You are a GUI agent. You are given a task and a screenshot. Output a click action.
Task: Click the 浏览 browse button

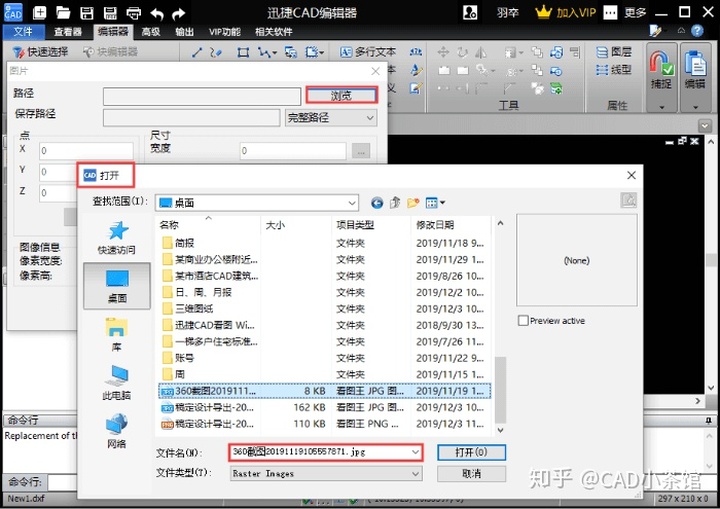pyautogui.click(x=342, y=95)
